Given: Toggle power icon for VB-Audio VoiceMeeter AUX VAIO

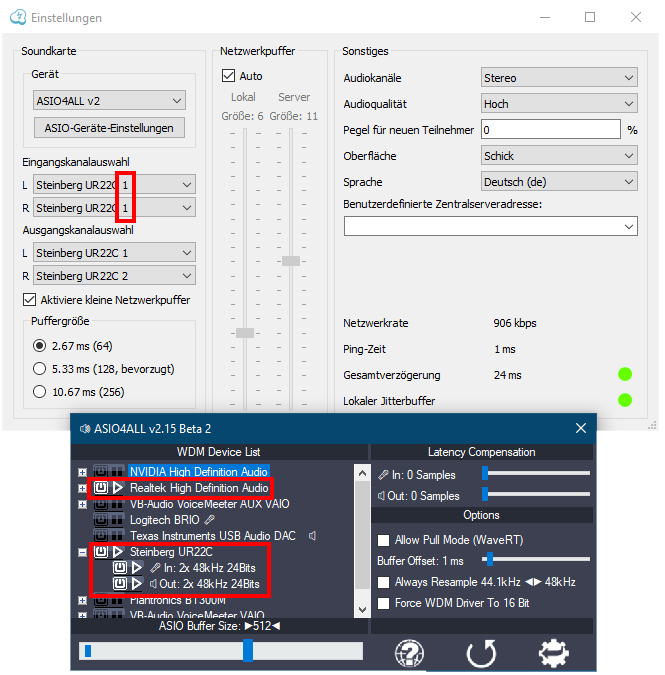Looking at the screenshot, I should (x=101, y=504).
